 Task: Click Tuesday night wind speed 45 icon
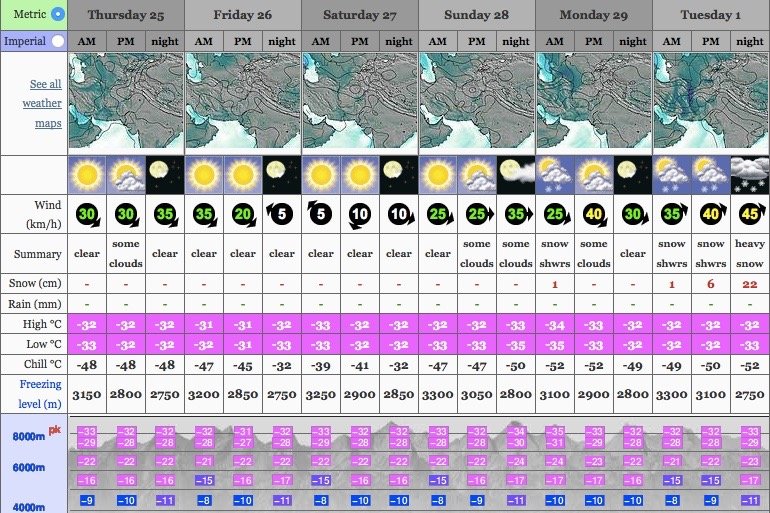pyautogui.click(x=749, y=214)
